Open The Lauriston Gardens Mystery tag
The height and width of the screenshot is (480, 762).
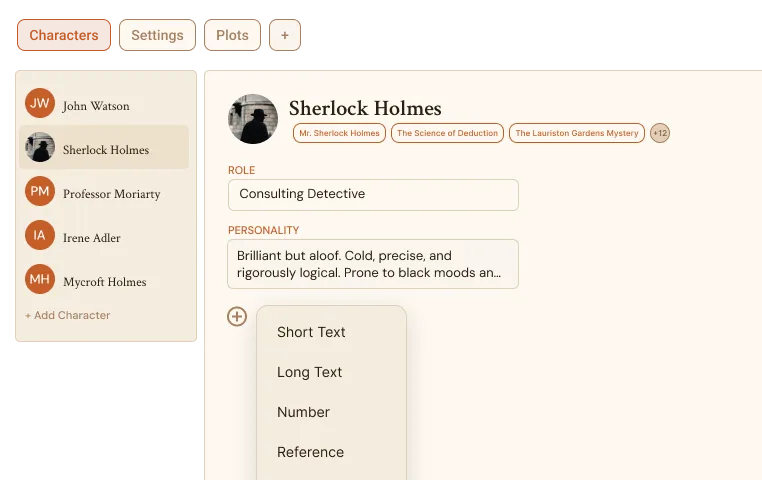(577, 133)
